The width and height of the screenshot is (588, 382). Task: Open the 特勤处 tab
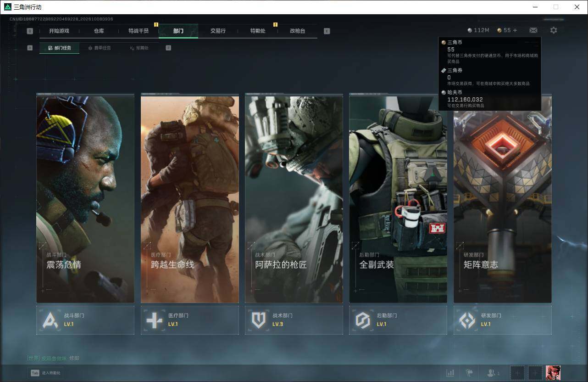click(x=258, y=31)
